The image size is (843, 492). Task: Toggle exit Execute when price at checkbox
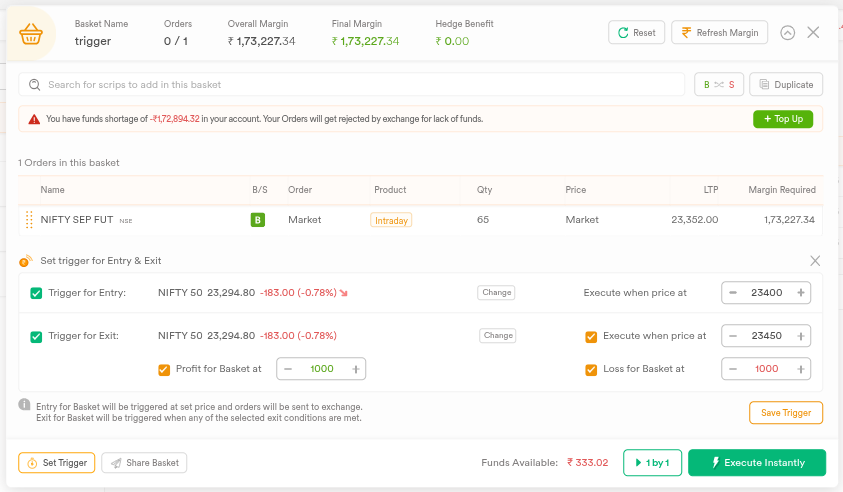591,337
